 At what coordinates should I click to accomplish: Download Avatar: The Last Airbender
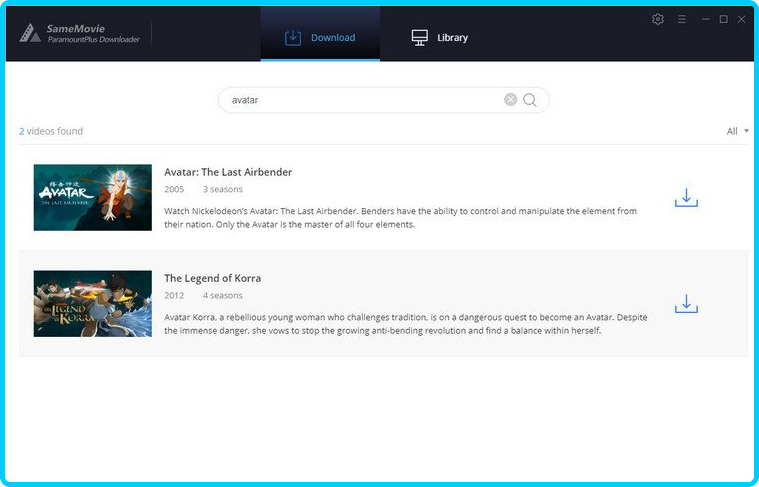686,198
